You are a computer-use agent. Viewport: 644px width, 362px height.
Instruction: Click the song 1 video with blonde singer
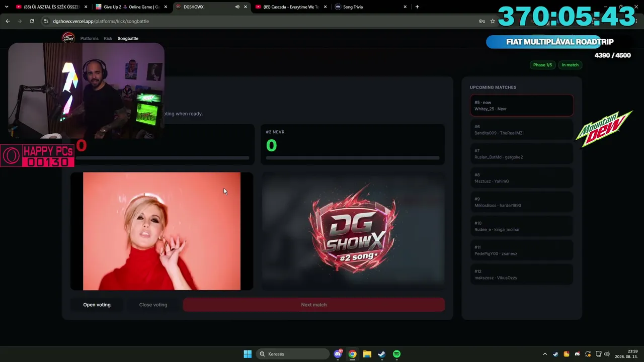[x=162, y=231]
